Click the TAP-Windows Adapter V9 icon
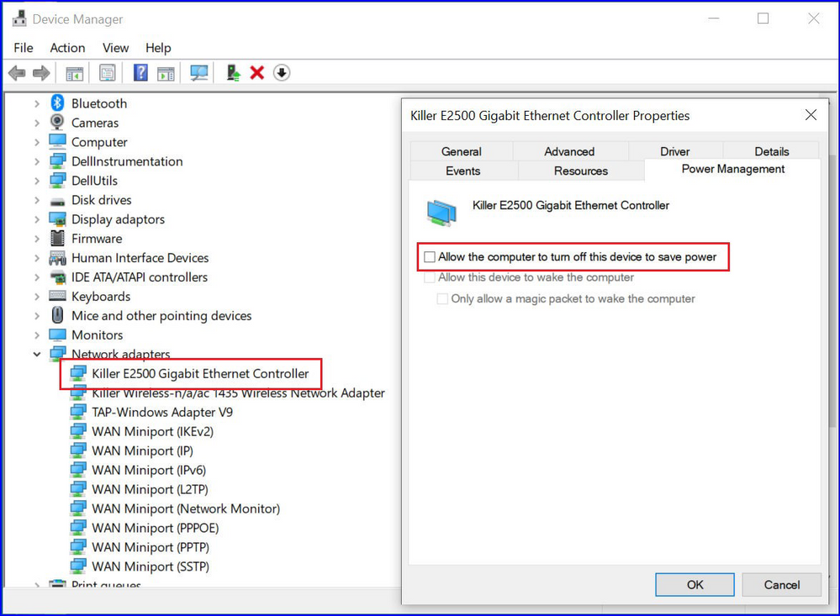The image size is (840, 616). pyautogui.click(x=78, y=412)
